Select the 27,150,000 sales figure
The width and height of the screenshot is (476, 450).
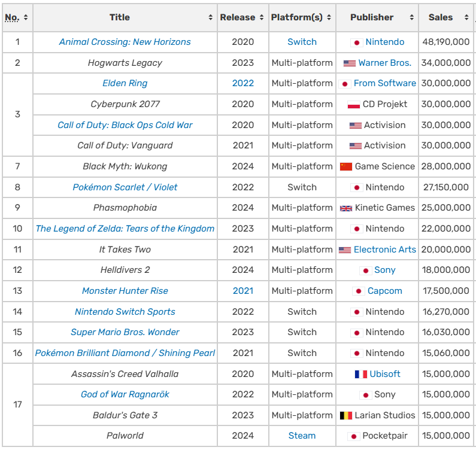click(x=445, y=187)
